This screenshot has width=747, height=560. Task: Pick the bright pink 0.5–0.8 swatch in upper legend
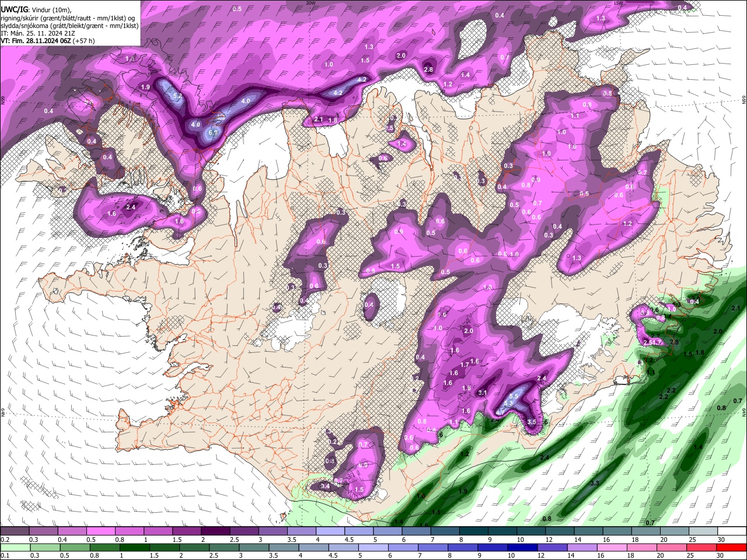coord(100,531)
